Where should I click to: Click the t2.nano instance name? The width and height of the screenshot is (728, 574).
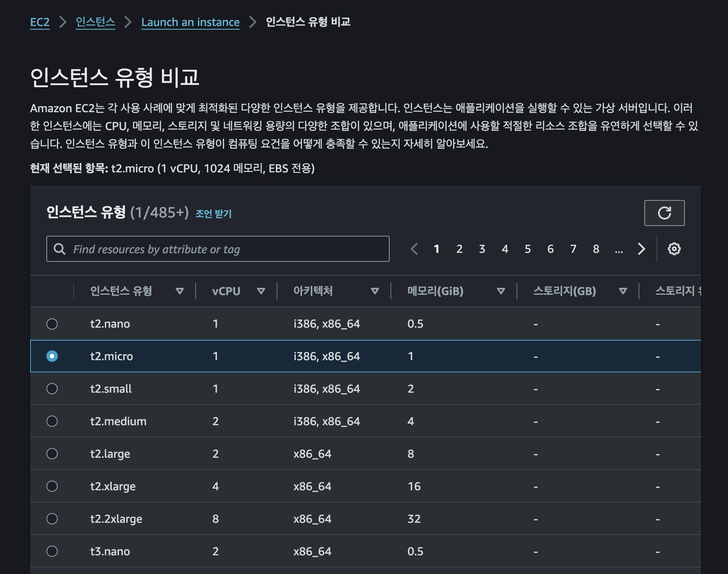(110, 324)
